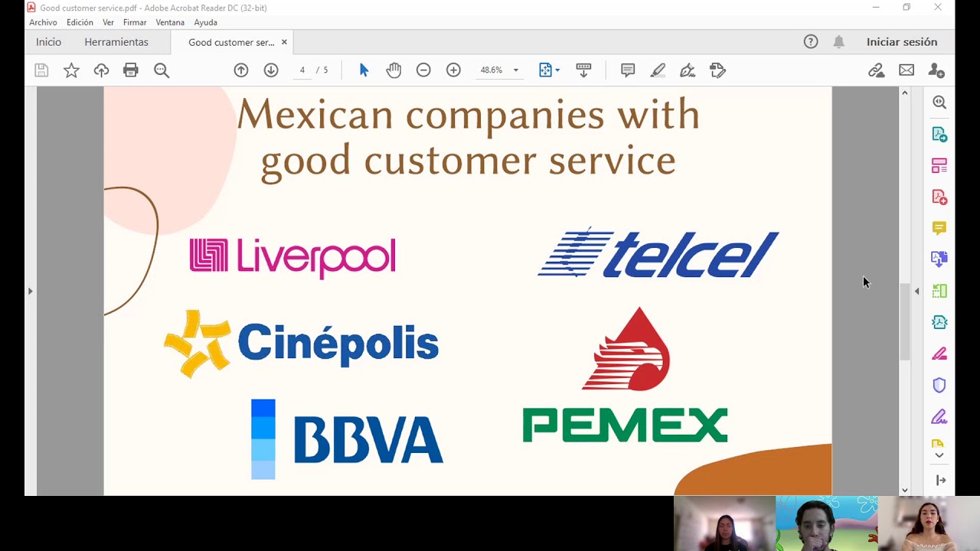The image size is (980, 551).
Task: Open the Ventana menu
Action: [x=170, y=23]
